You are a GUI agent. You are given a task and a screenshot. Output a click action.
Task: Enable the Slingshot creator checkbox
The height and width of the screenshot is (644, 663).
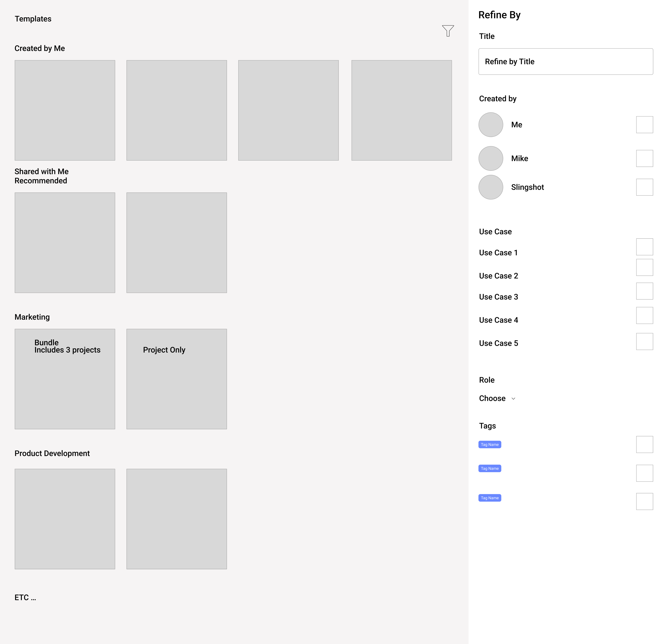pyautogui.click(x=644, y=187)
